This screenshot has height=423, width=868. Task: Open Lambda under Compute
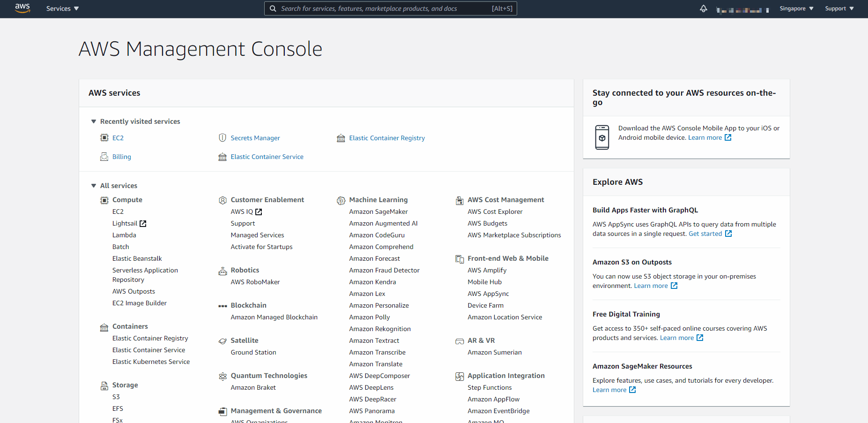pyautogui.click(x=124, y=235)
